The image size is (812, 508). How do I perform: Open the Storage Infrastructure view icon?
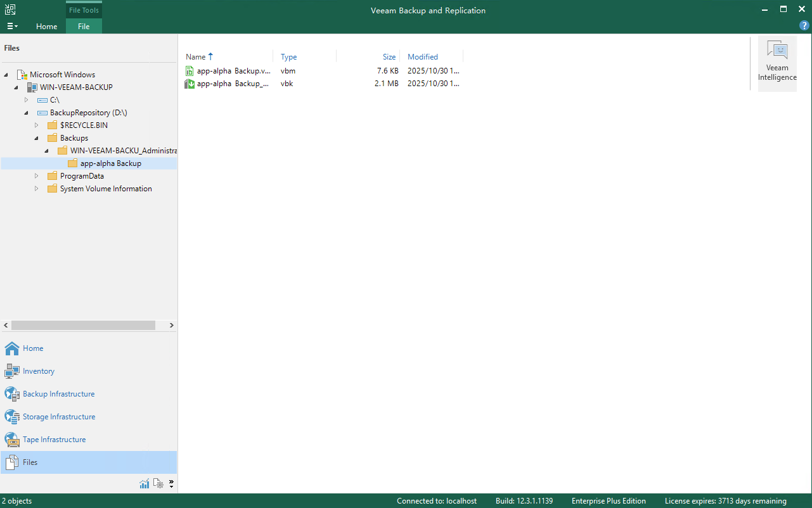point(12,417)
